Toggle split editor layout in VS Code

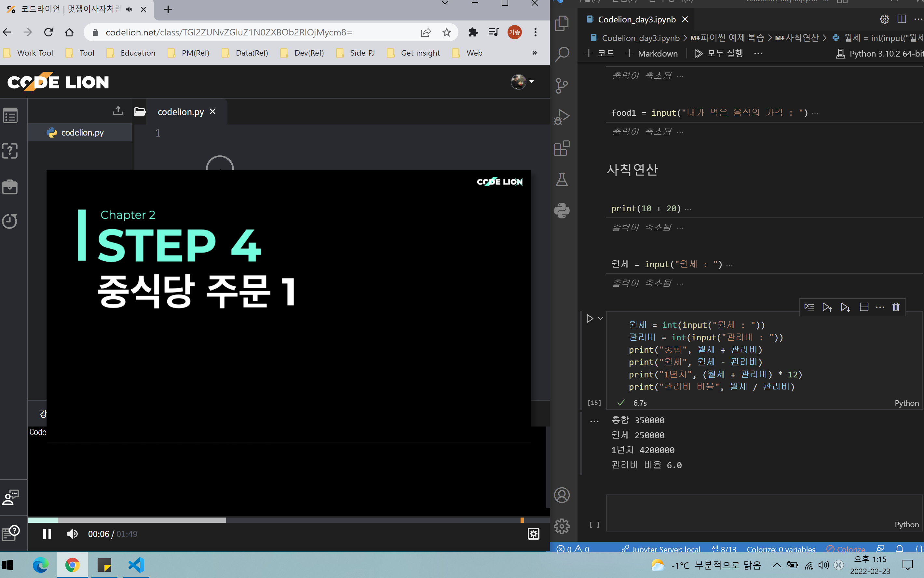902,19
